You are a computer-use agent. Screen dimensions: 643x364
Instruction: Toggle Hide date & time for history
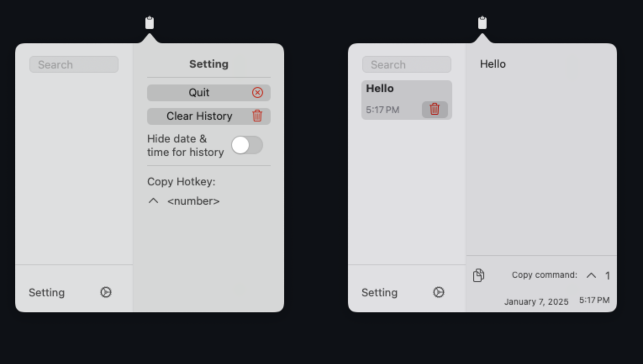point(247,145)
